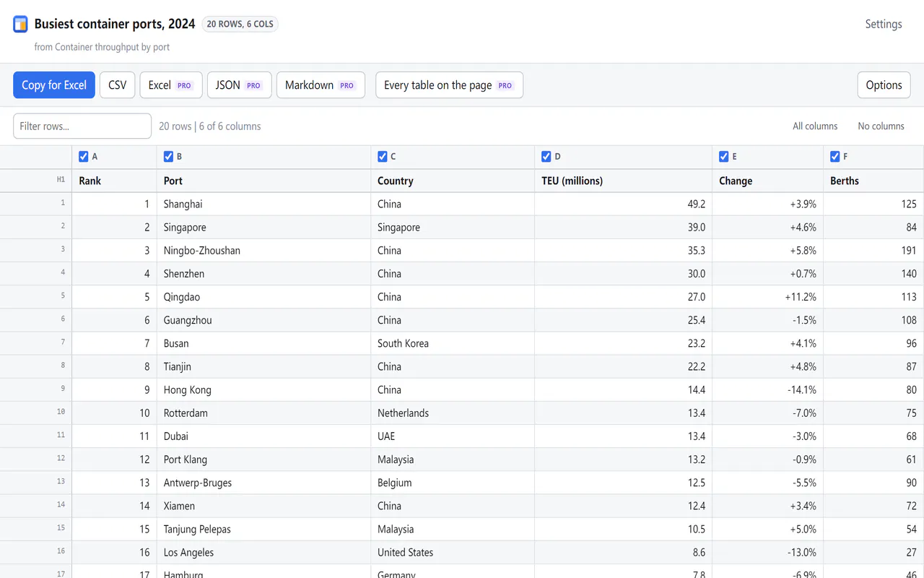The height and width of the screenshot is (578, 924).
Task: Click the 49.2 TEU value
Action: [624, 204]
